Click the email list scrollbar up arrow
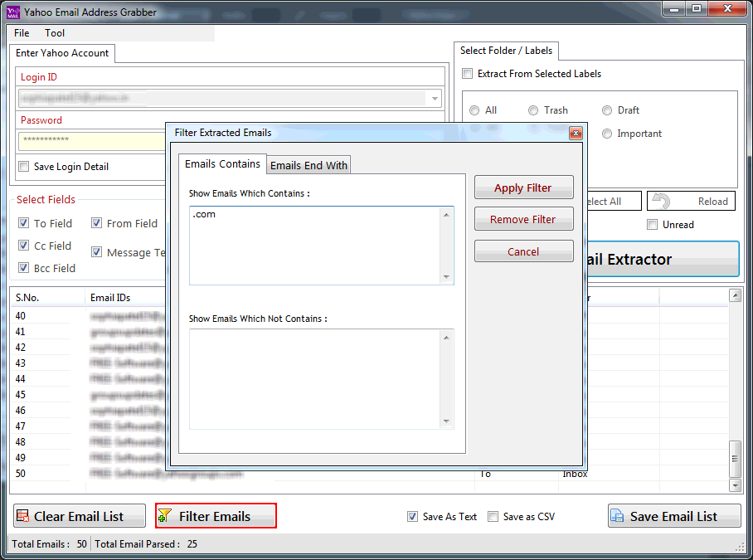This screenshot has height=560, width=753. point(736,295)
